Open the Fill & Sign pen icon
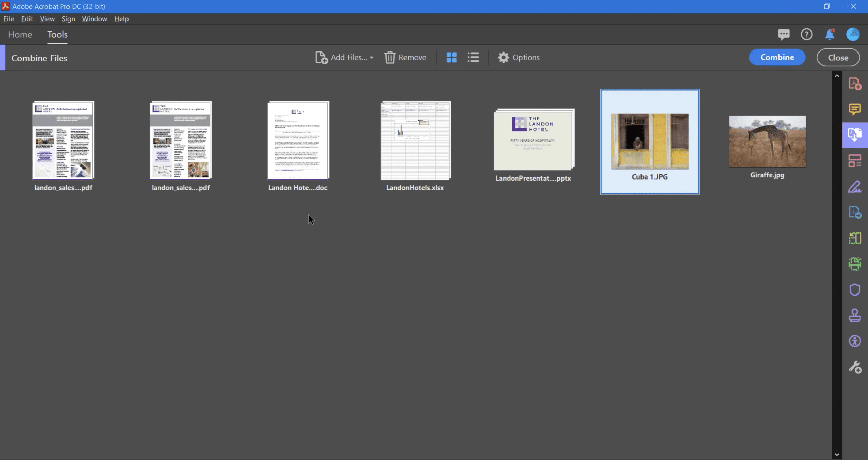The height and width of the screenshot is (460, 868). pos(854,187)
